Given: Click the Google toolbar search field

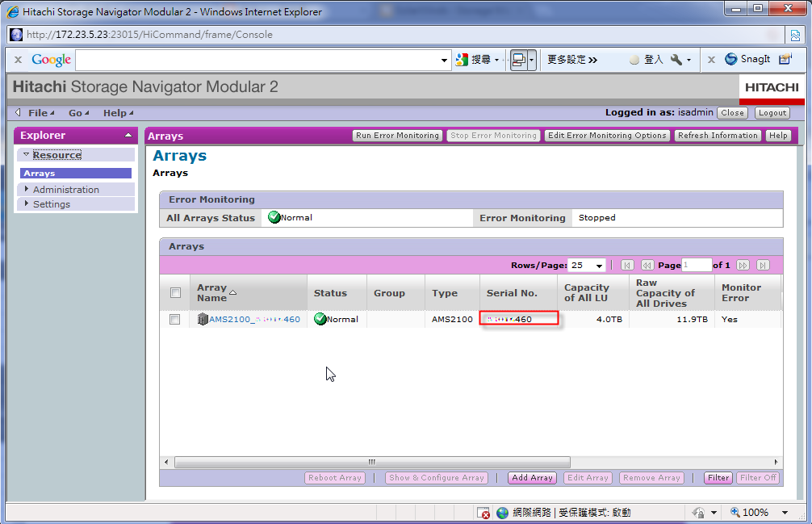Looking at the screenshot, I should 257,60.
